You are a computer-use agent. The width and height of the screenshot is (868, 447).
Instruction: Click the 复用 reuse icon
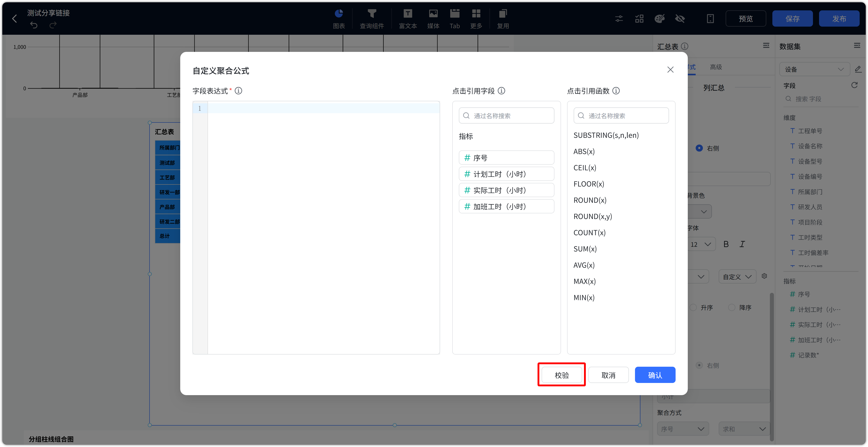(x=503, y=18)
